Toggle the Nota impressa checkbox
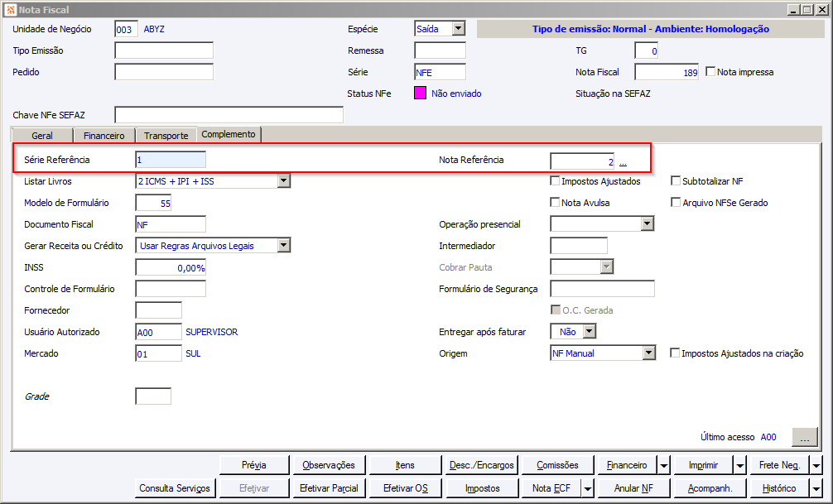The image size is (833, 504). tap(710, 72)
